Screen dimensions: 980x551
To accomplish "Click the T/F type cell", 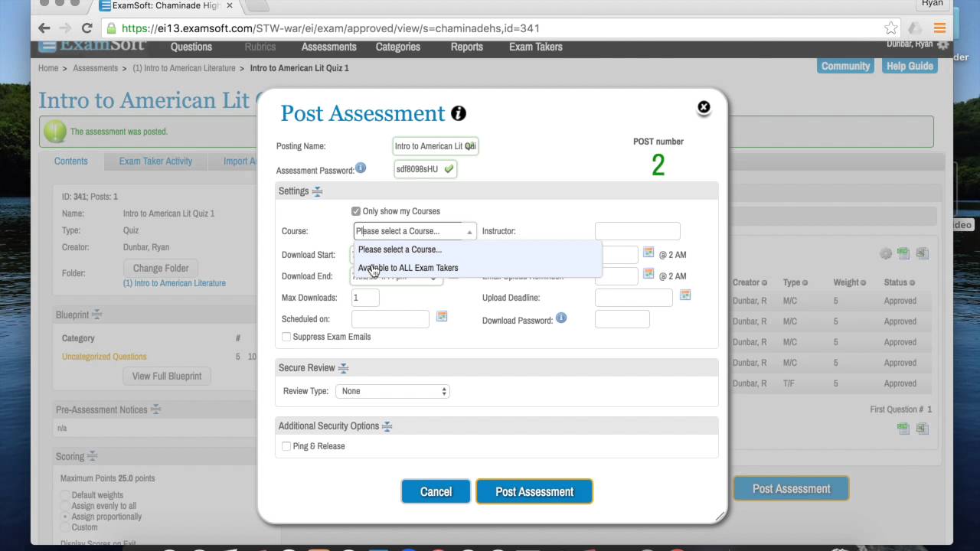I will 789,383.
